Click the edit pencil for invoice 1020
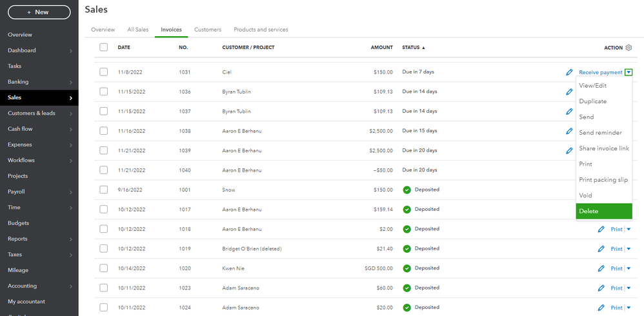Viewport: 644px width, 316px height. pyautogui.click(x=601, y=268)
